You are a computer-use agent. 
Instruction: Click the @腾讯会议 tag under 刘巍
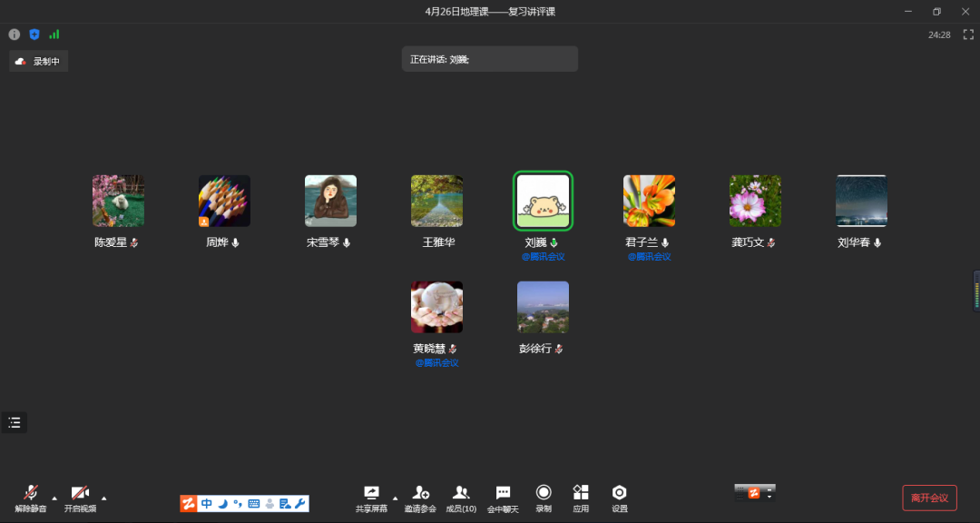[x=544, y=256]
